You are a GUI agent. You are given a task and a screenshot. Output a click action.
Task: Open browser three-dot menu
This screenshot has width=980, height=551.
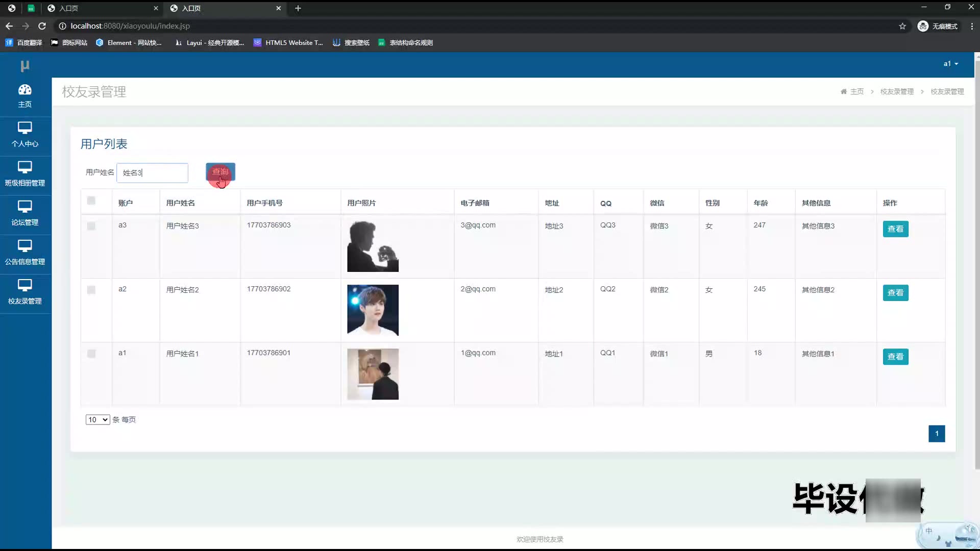point(971,26)
